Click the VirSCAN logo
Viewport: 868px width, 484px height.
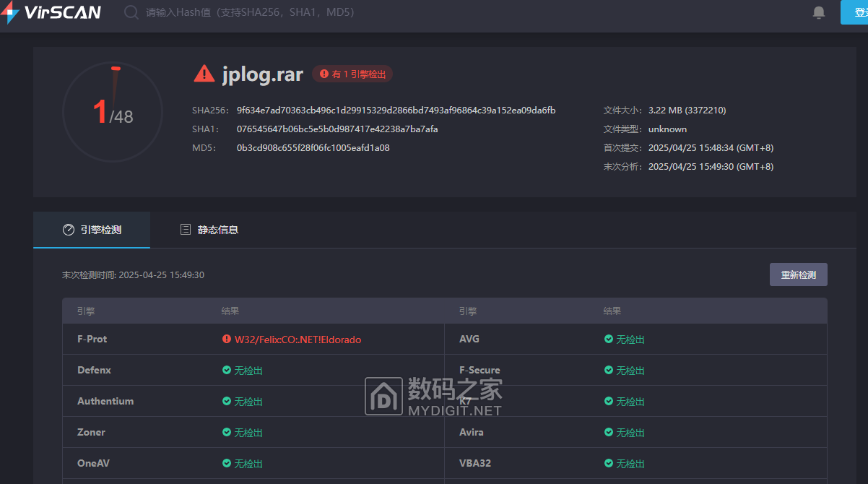coord(51,12)
